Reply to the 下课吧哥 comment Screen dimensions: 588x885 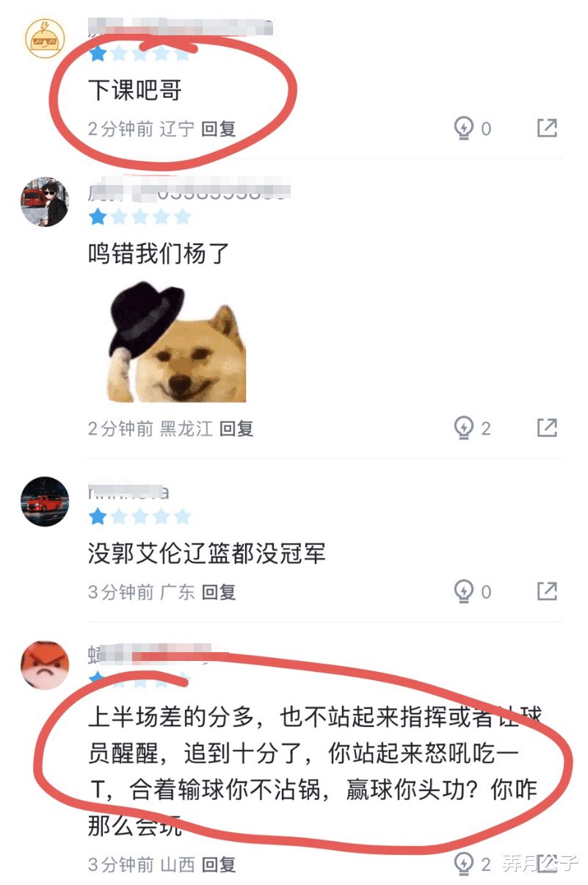219,129
